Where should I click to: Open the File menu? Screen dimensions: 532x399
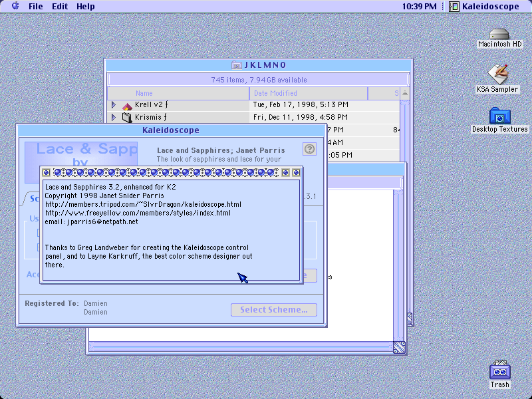[x=36, y=7]
